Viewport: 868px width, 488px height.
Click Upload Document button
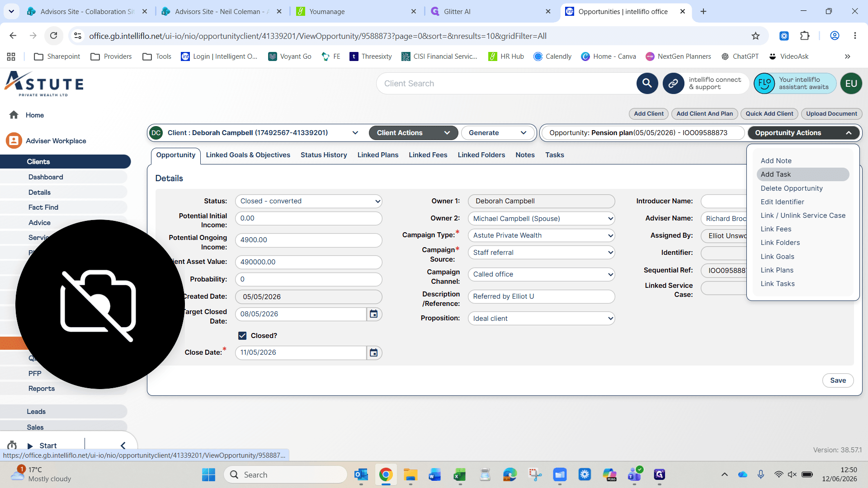point(831,114)
